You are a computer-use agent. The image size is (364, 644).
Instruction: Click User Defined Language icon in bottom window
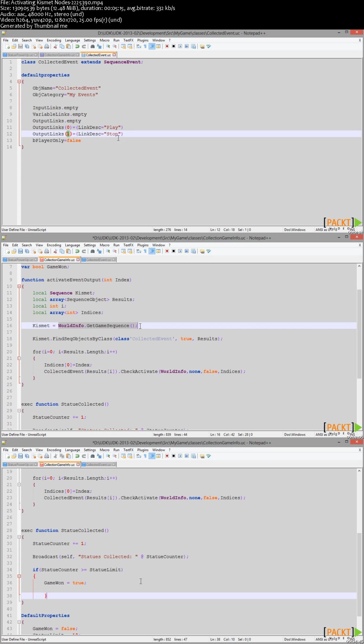coord(158,456)
